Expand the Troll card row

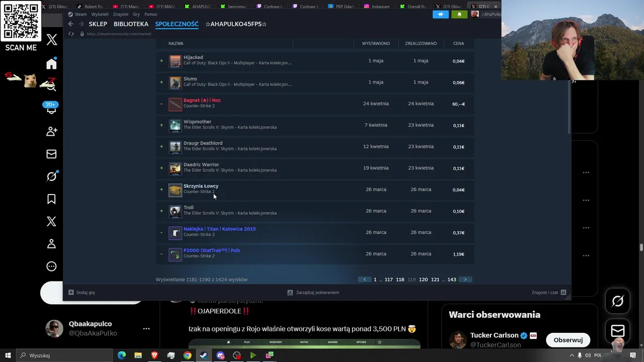[x=162, y=211]
